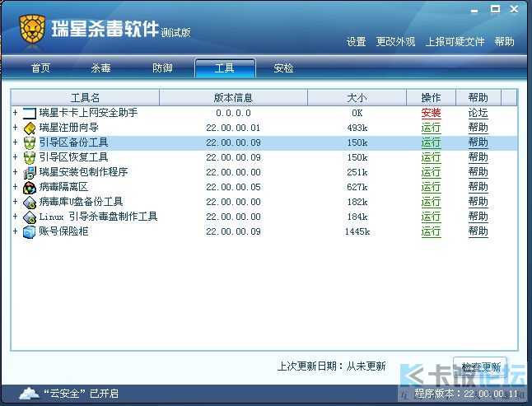
Task: Click the 病毒隔离区 row icon
Action: point(30,187)
